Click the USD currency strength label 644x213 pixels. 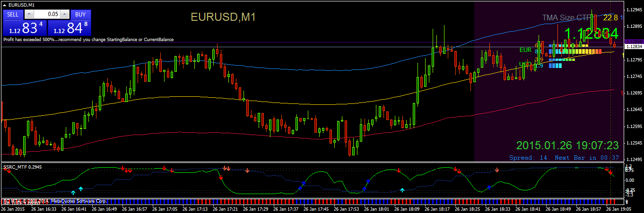[525, 64]
